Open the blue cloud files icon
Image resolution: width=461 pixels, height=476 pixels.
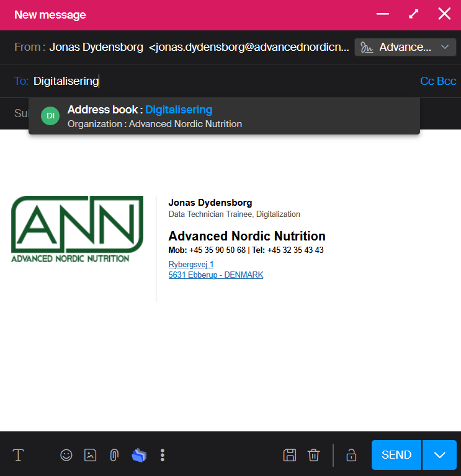139,455
